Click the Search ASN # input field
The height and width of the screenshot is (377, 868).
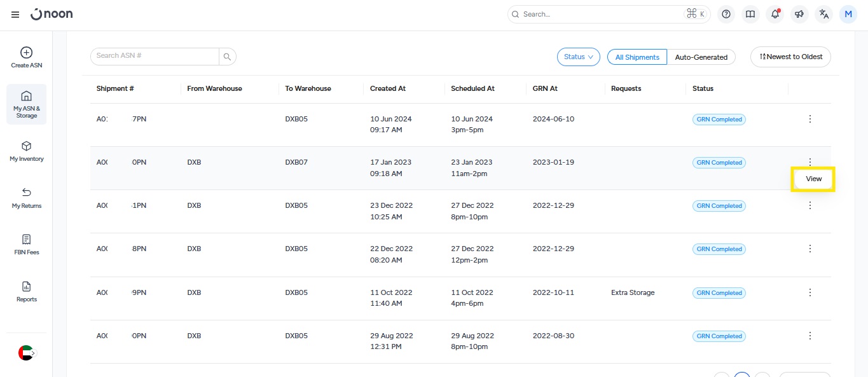[155, 56]
